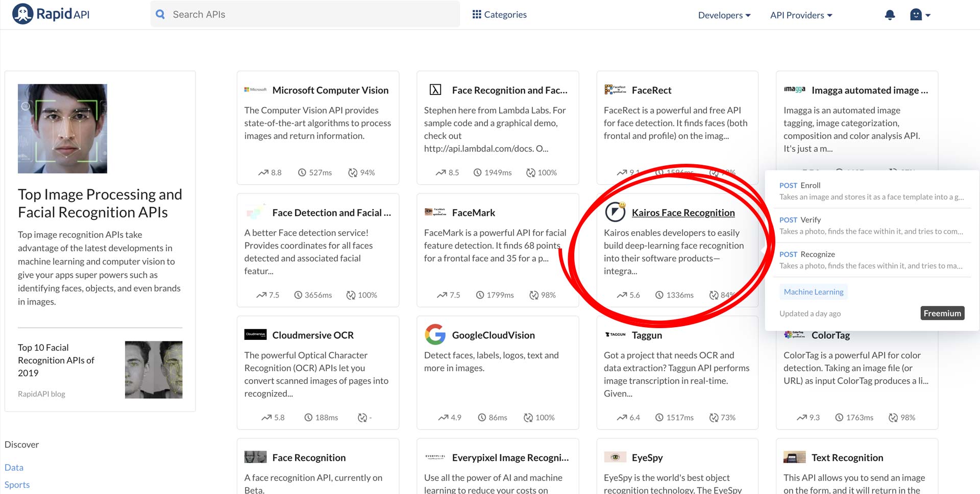The image size is (980, 494).
Task: Open the Face Recognition Beta API title
Action: 309,458
